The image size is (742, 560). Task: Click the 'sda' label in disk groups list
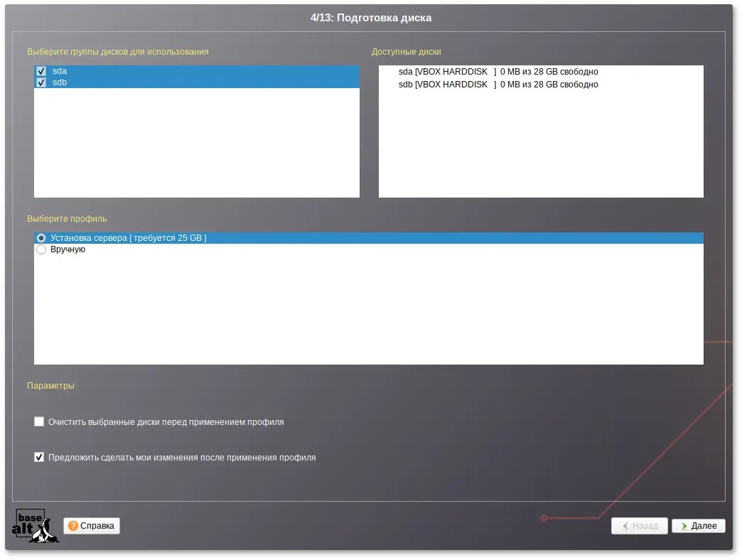(x=60, y=71)
